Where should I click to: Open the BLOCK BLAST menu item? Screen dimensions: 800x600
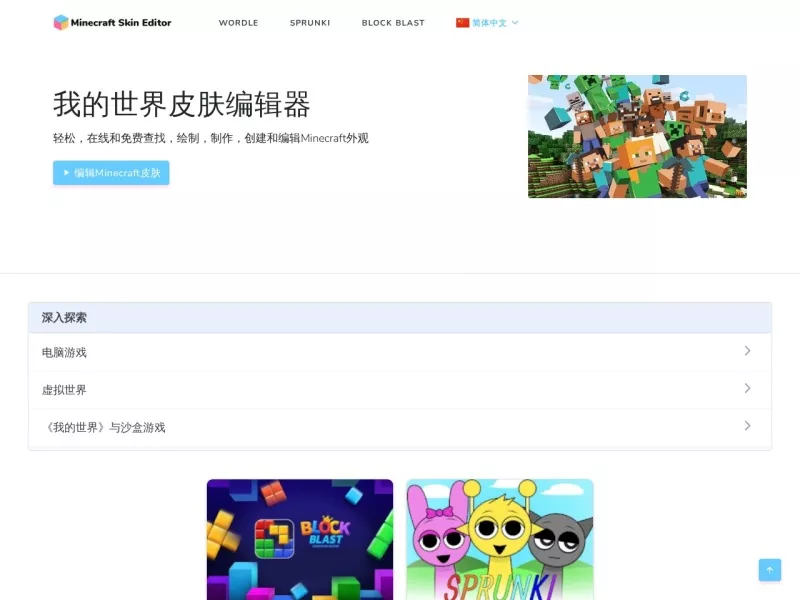[x=393, y=23]
